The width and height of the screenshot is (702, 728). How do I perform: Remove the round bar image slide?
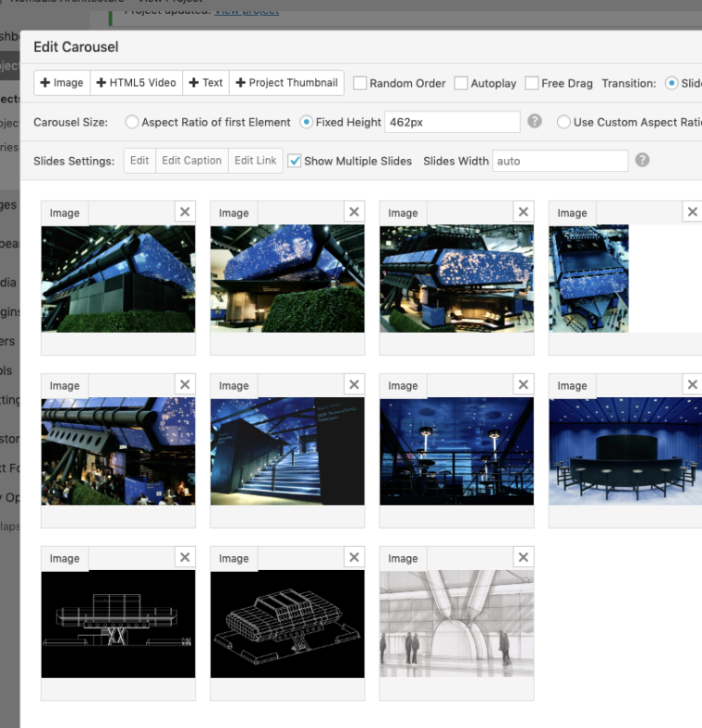click(692, 385)
